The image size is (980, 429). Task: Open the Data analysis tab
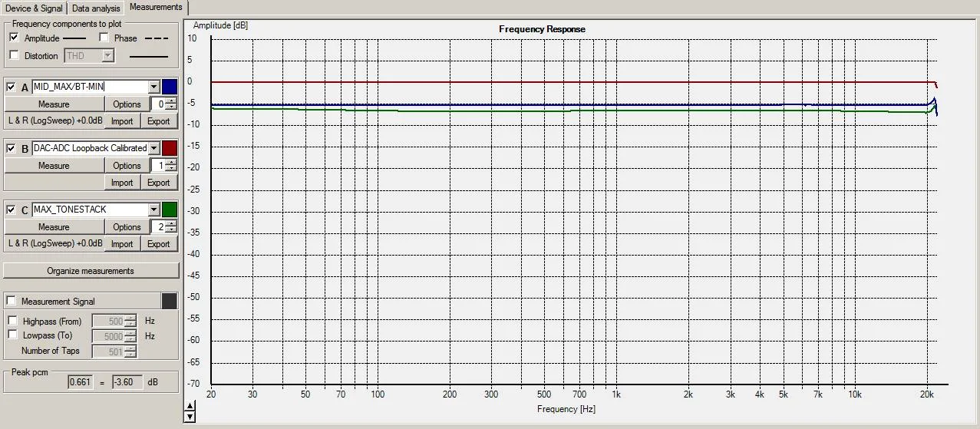pos(96,8)
